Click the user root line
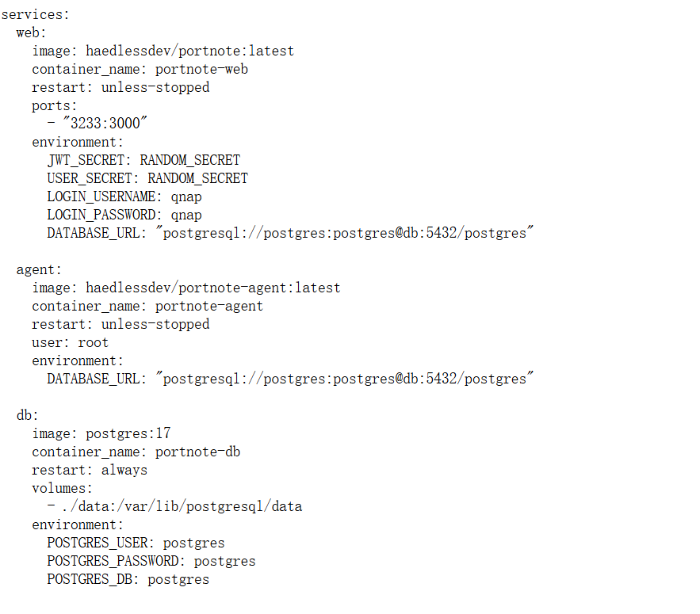 coord(70,343)
